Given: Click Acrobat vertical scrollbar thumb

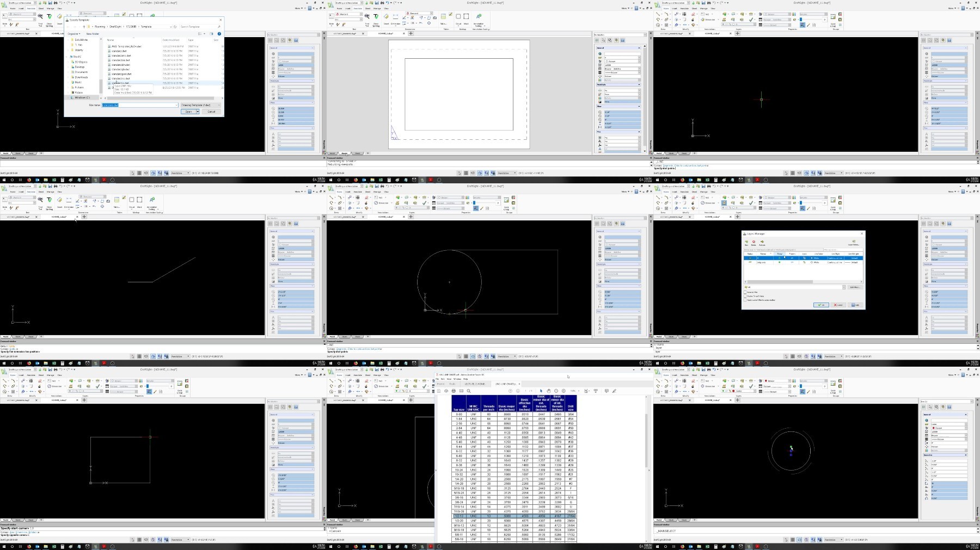Looking at the screenshot, I should [646, 441].
